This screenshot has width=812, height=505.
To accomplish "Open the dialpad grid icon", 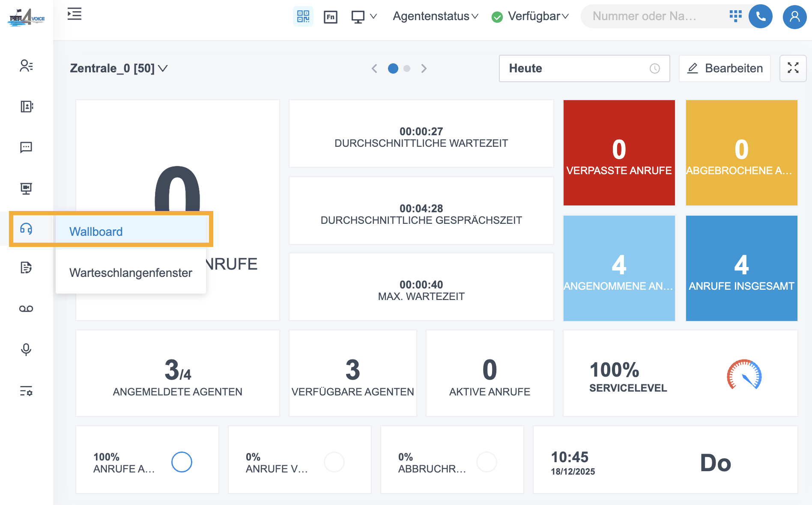I will (x=735, y=16).
